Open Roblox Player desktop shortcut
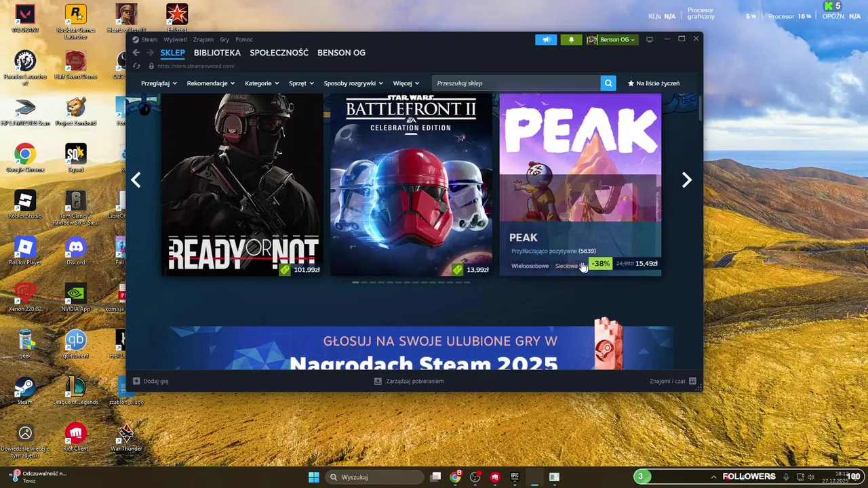 pyautogui.click(x=25, y=251)
